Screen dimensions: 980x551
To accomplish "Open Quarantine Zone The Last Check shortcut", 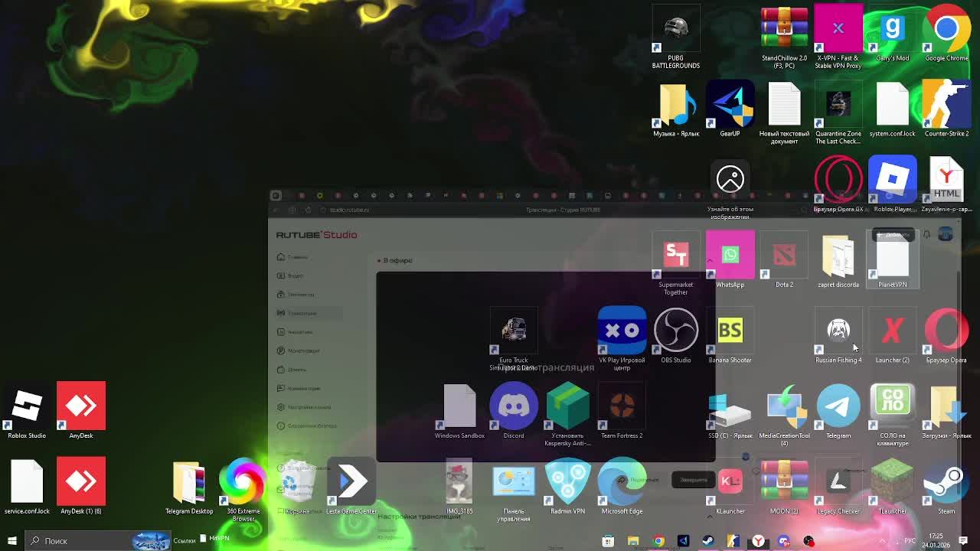I will [838, 104].
